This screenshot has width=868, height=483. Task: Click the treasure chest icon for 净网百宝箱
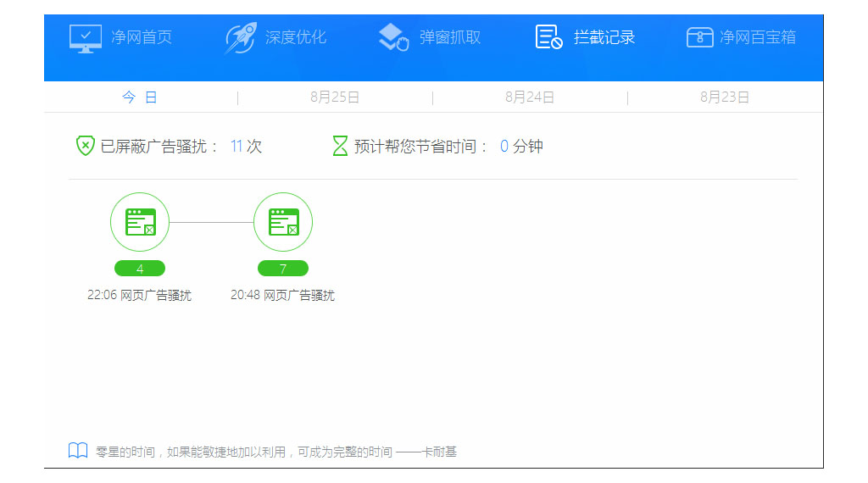pyautogui.click(x=699, y=37)
